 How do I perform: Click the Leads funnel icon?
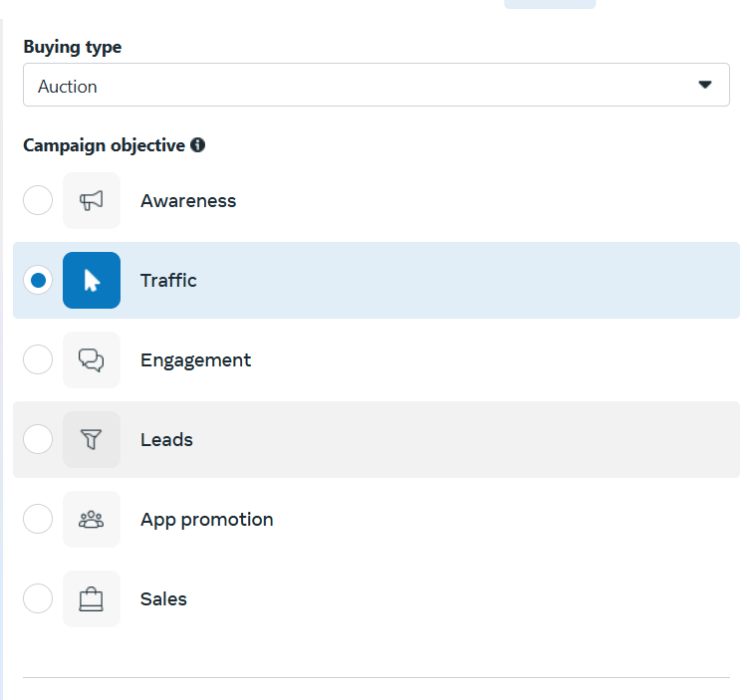tap(92, 440)
